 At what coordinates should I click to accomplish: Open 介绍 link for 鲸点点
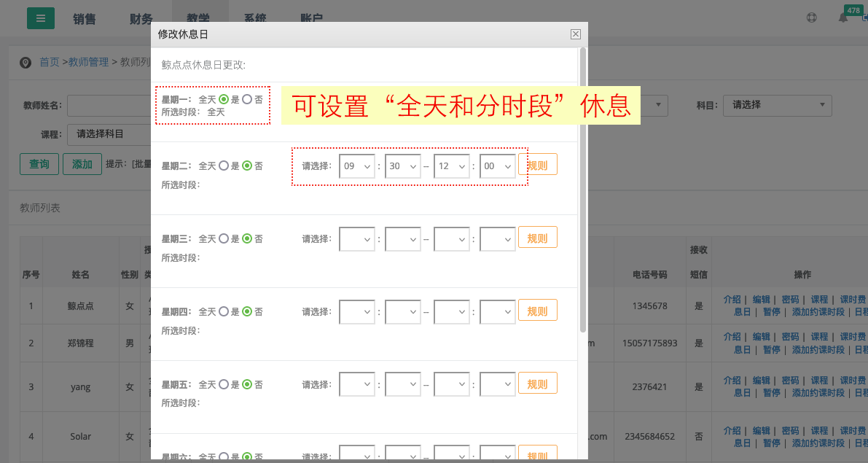pyautogui.click(x=732, y=300)
